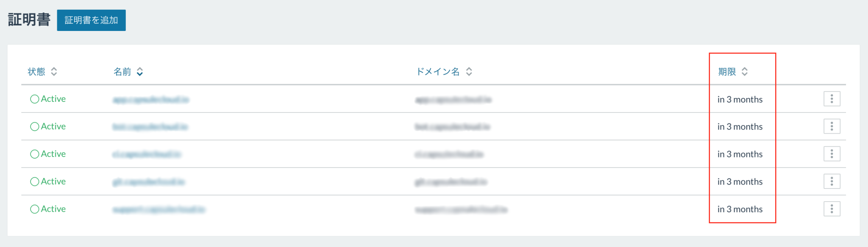The image size is (868, 247).
Task: Click the status circle icon next to first Active label
Action: pyautogui.click(x=34, y=98)
